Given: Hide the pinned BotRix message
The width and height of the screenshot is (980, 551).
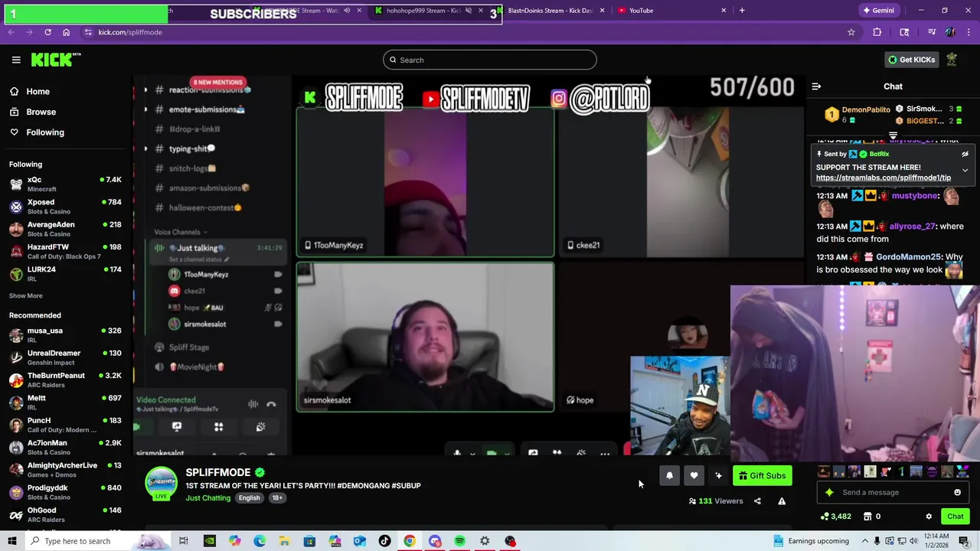Looking at the screenshot, I should (965, 154).
